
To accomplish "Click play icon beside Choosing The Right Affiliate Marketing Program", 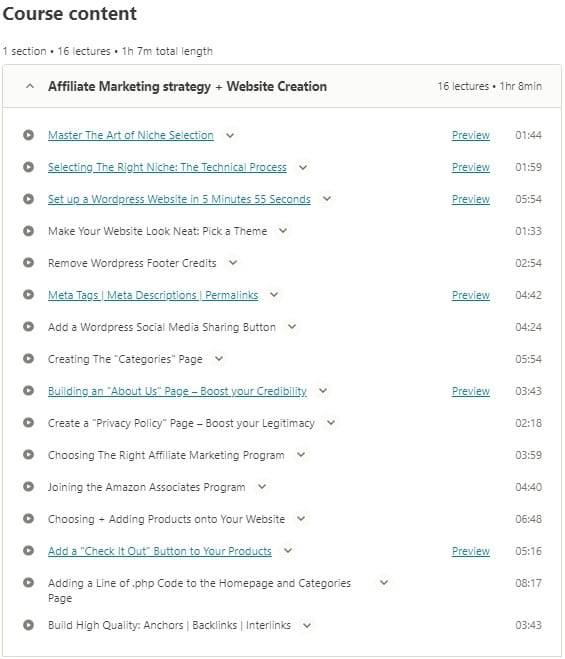I will 29,455.
